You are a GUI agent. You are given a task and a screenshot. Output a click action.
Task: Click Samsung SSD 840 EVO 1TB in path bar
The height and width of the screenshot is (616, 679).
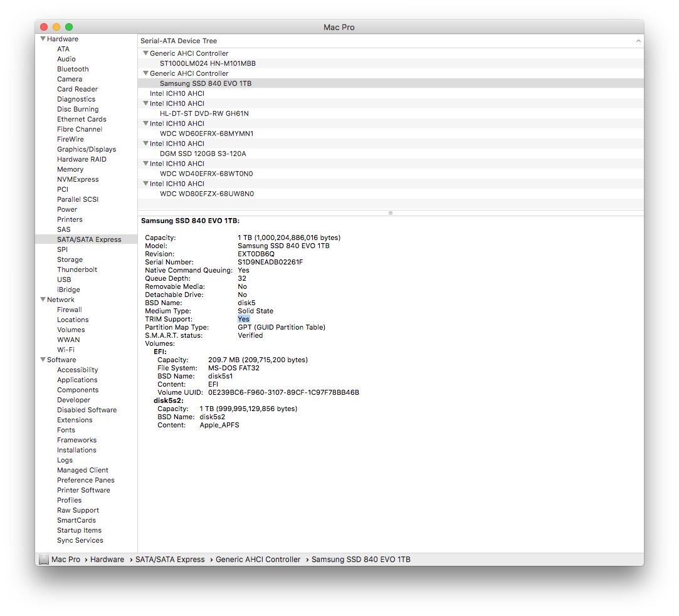click(x=361, y=560)
